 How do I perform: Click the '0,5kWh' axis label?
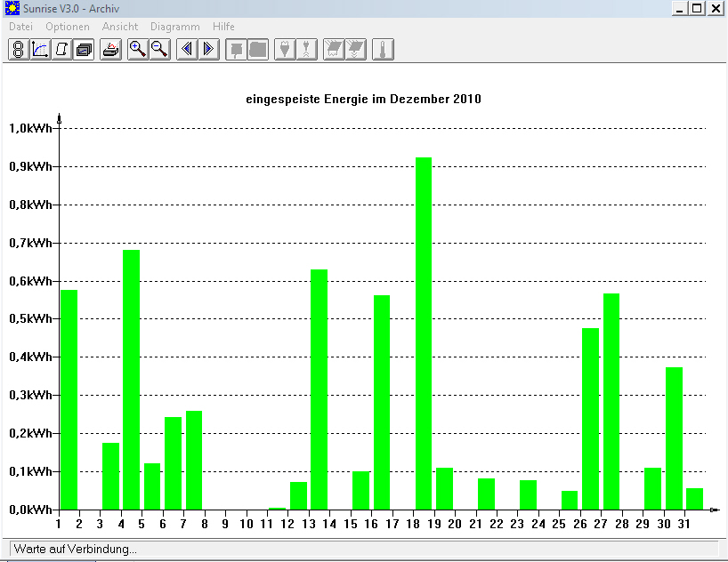(x=30, y=319)
